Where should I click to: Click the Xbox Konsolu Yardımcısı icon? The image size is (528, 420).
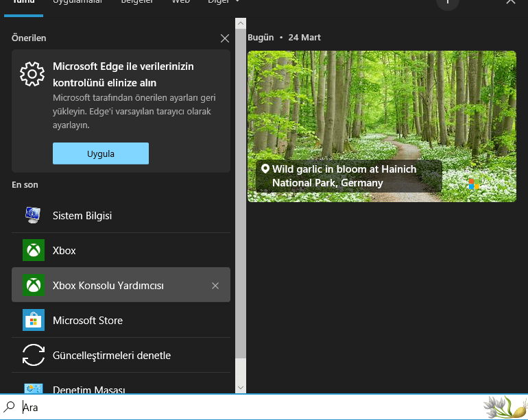[34, 285]
